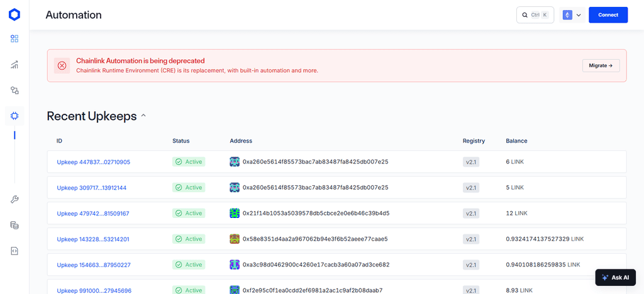Click the Registry column header
This screenshot has width=644, height=294.
click(474, 141)
